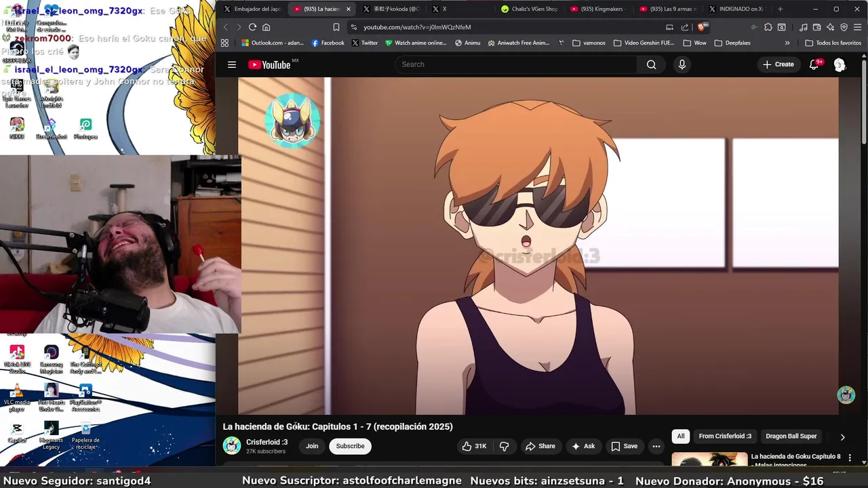The height and width of the screenshot is (488, 868).
Task: Like the video with 31K likes
Action: pyautogui.click(x=475, y=446)
